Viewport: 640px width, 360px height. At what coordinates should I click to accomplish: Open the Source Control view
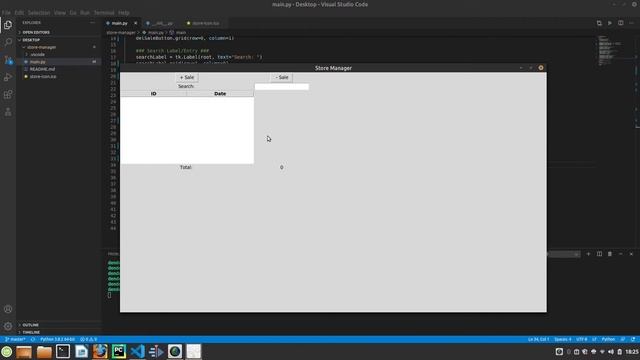(8, 60)
